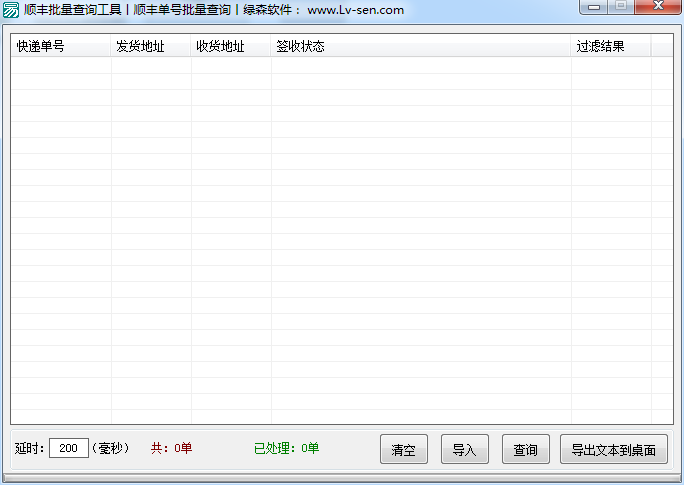Click the 共: 0单 total count label
The height and width of the screenshot is (485, 684).
coord(171,448)
